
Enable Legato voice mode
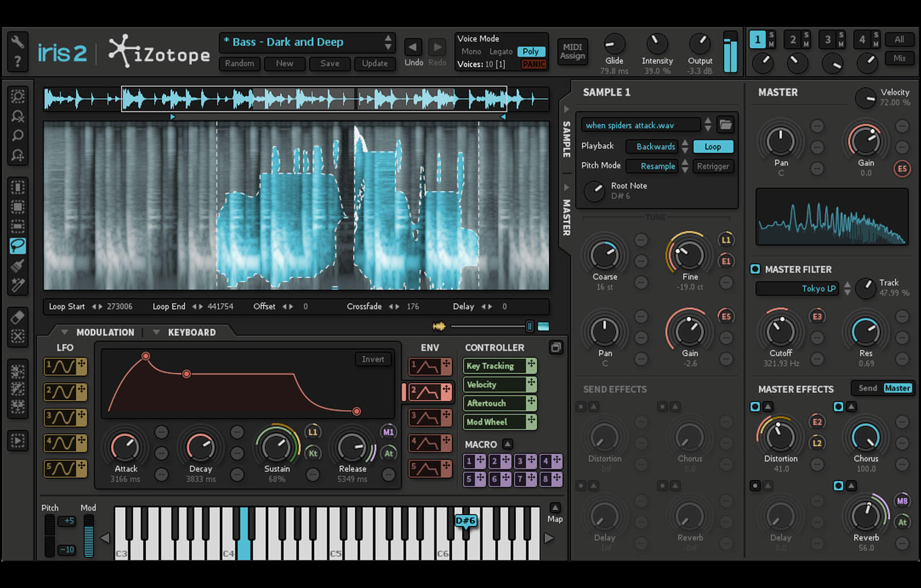[500, 51]
